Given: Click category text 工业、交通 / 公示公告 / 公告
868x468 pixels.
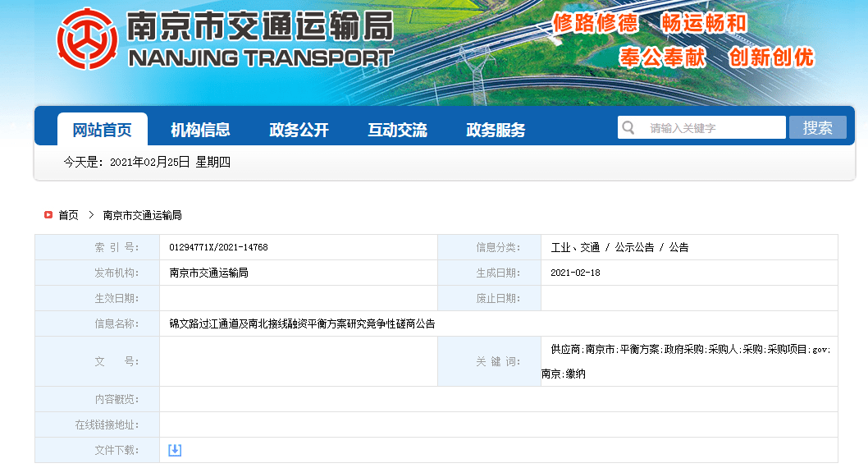Looking at the screenshot, I should [x=619, y=247].
